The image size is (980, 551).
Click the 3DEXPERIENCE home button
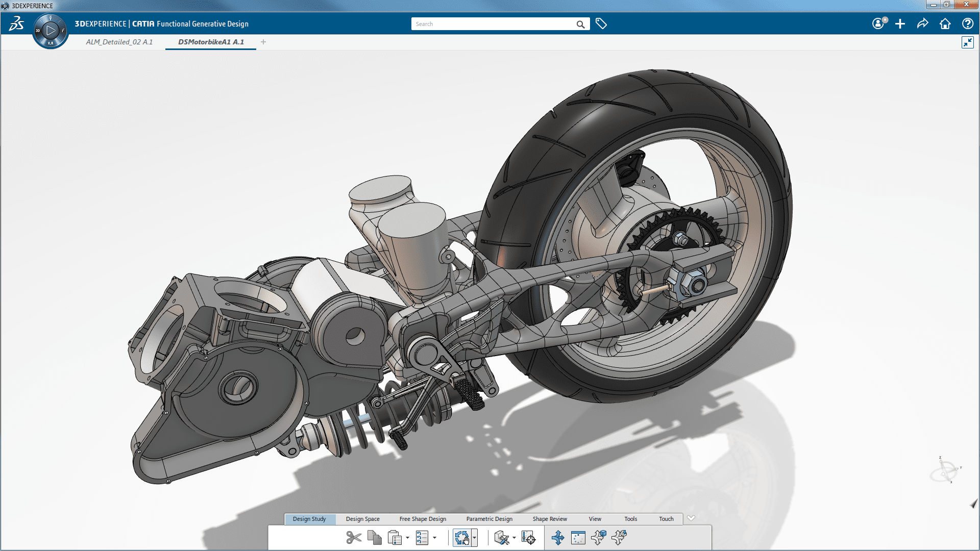pyautogui.click(x=945, y=23)
